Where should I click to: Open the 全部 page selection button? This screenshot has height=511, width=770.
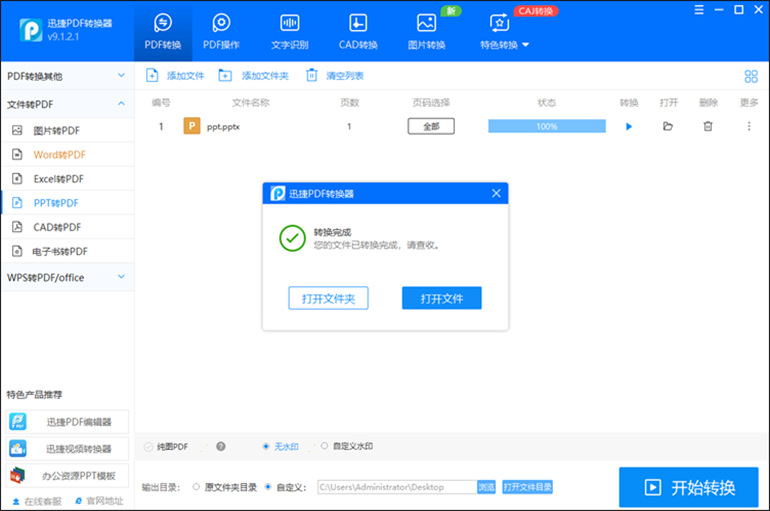[431, 126]
